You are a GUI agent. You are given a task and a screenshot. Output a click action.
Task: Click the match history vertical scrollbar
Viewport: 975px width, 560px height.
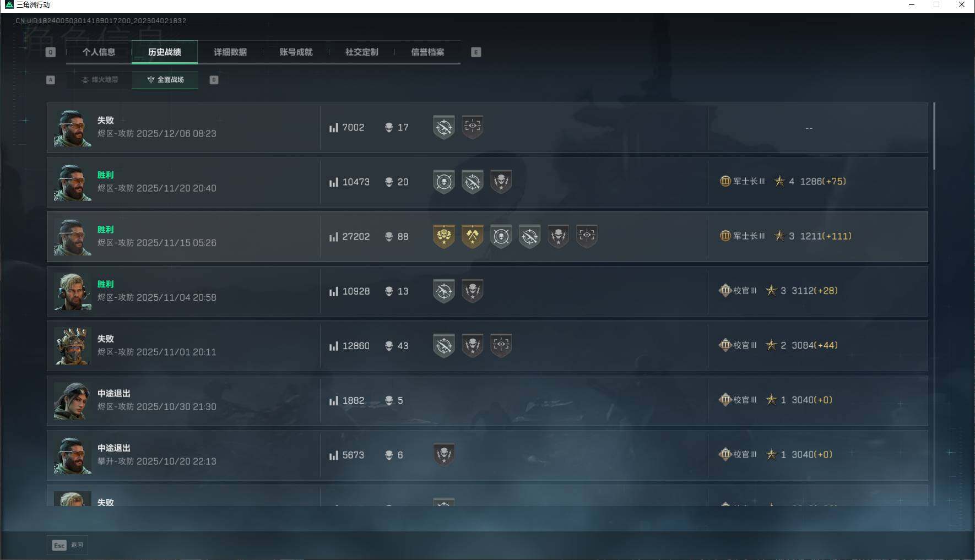934,136
